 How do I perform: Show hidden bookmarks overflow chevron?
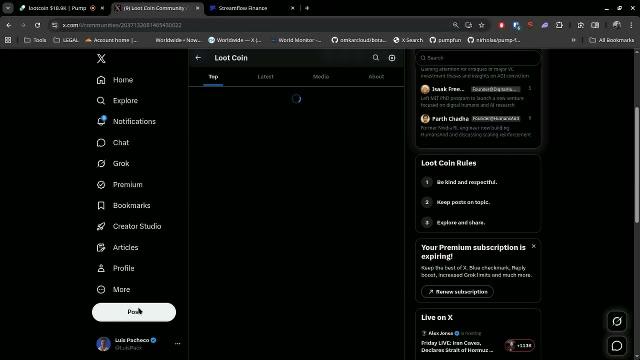pyautogui.click(x=573, y=40)
